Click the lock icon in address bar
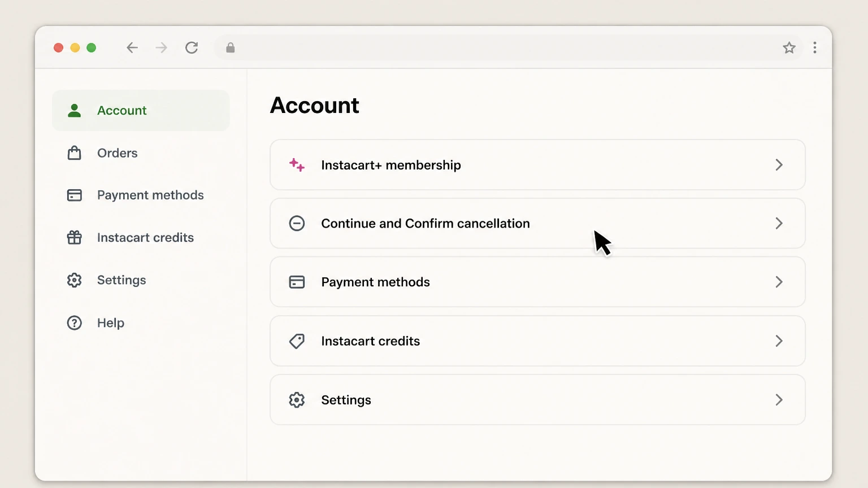 (x=231, y=48)
